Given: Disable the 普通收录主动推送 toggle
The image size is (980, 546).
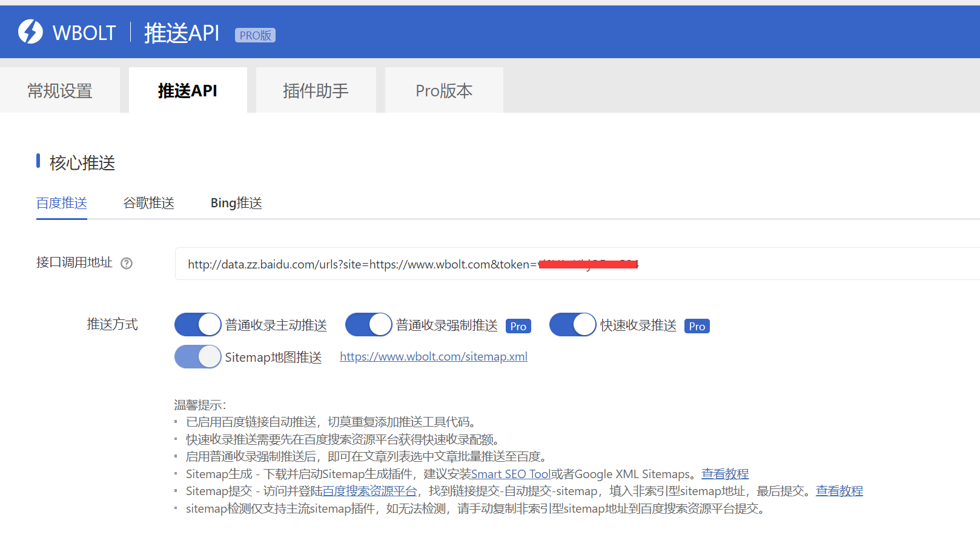Looking at the screenshot, I should (197, 324).
